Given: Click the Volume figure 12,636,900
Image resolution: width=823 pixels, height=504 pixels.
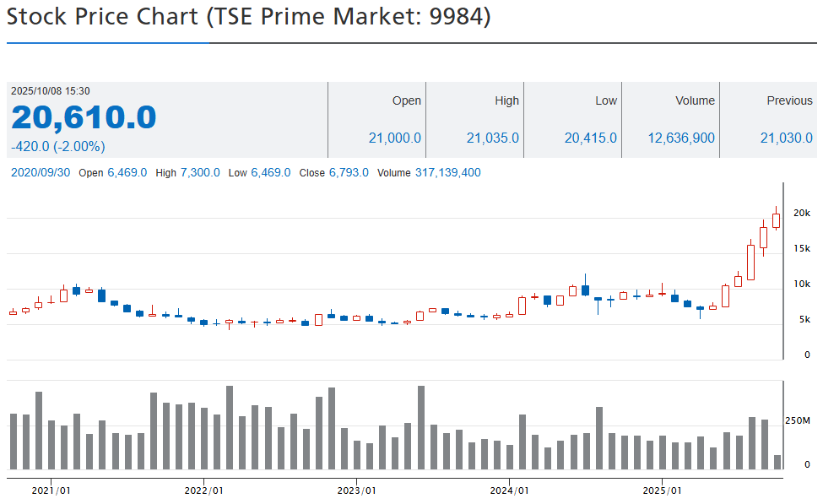Looking at the screenshot, I should pyautogui.click(x=681, y=138).
